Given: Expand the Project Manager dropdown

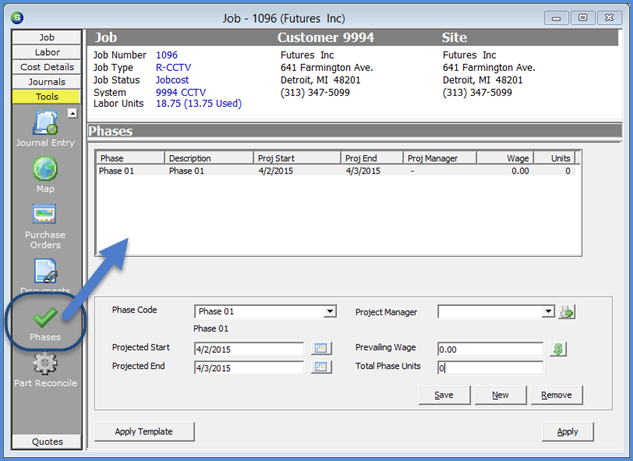Looking at the screenshot, I should tap(548, 311).
